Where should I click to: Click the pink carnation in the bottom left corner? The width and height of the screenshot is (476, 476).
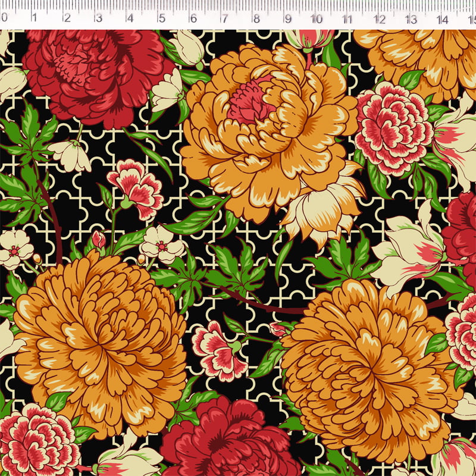tap(37, 443)
